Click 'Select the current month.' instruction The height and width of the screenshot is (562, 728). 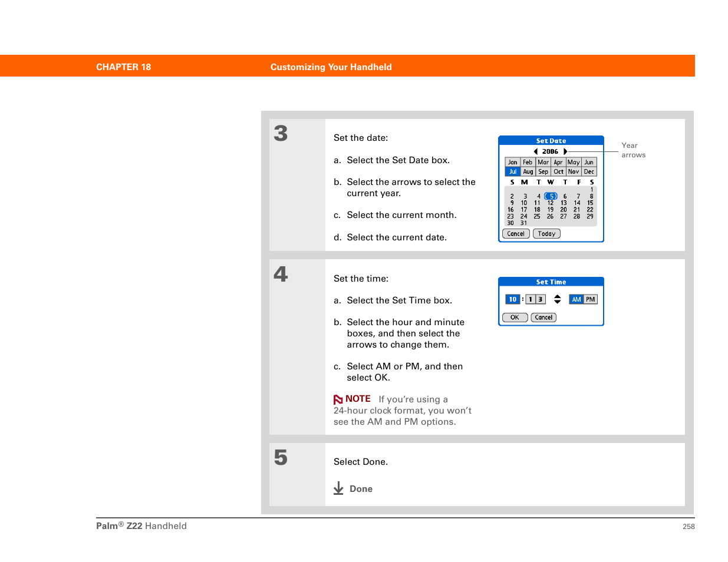click(402, 215)
